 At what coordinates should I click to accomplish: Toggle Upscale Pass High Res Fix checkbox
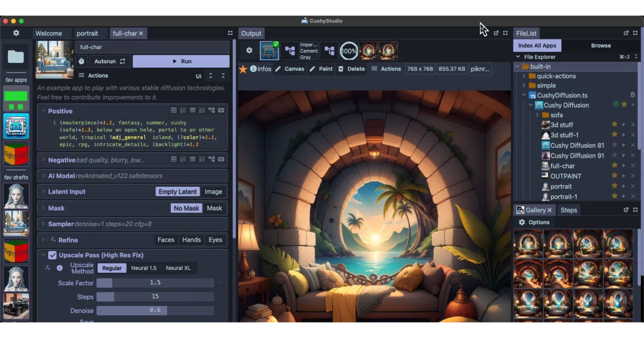pos(52,255)
